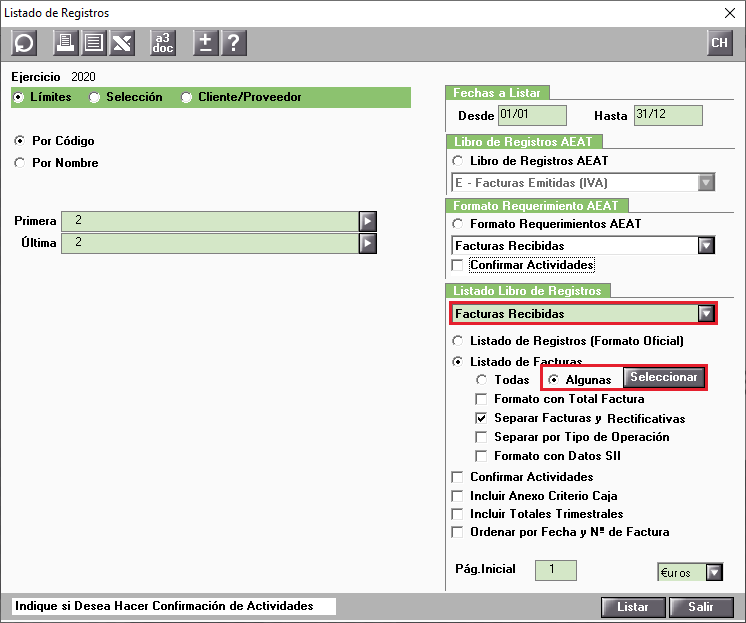The image size is (746, 623).
Task: Choose the Por Código option
Action: [x=20, y=141]
